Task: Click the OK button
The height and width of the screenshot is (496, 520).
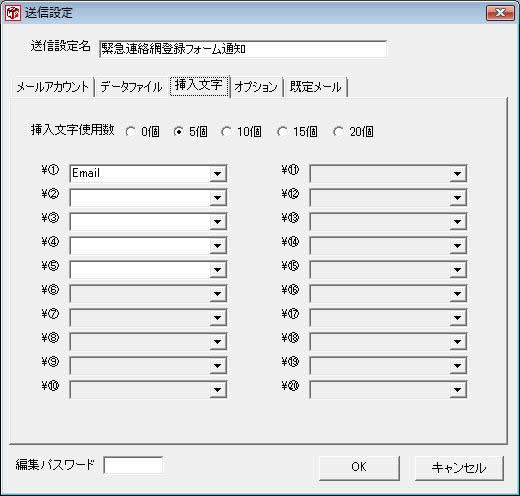Action: (x=359, y=468)
